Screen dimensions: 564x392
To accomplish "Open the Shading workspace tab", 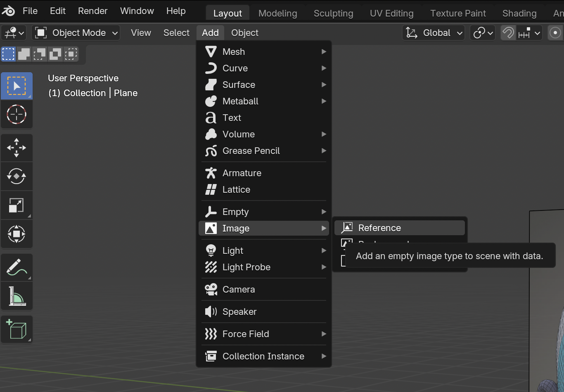I will coord(519,14).
